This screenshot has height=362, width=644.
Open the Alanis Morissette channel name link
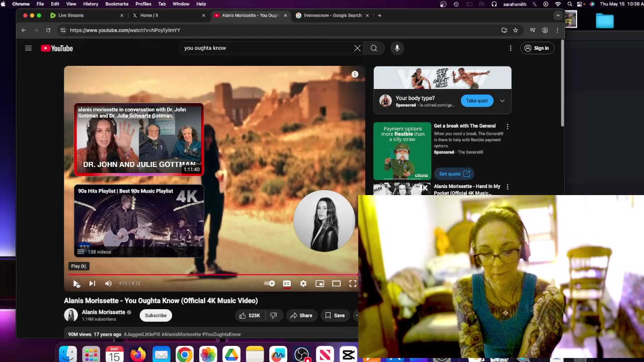tap(104, 312)
